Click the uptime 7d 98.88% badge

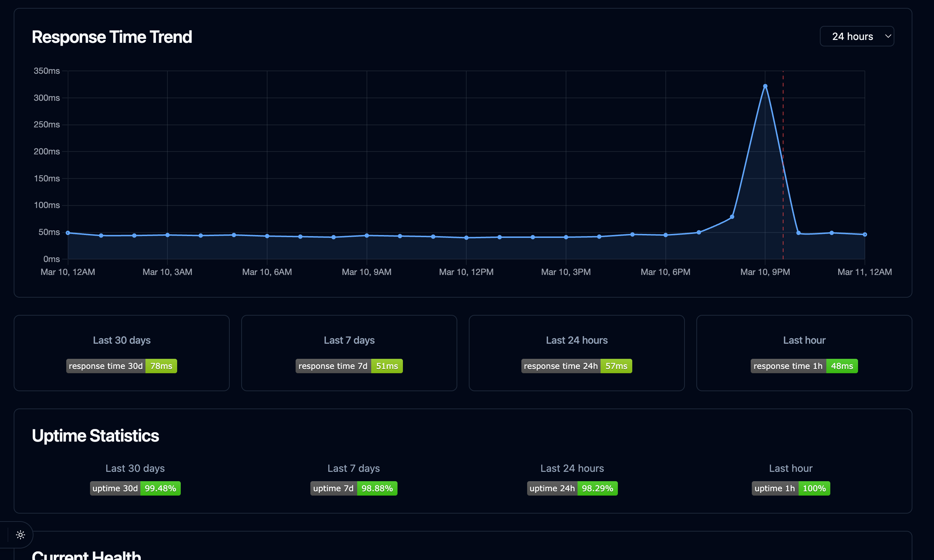tap(353, 488)
